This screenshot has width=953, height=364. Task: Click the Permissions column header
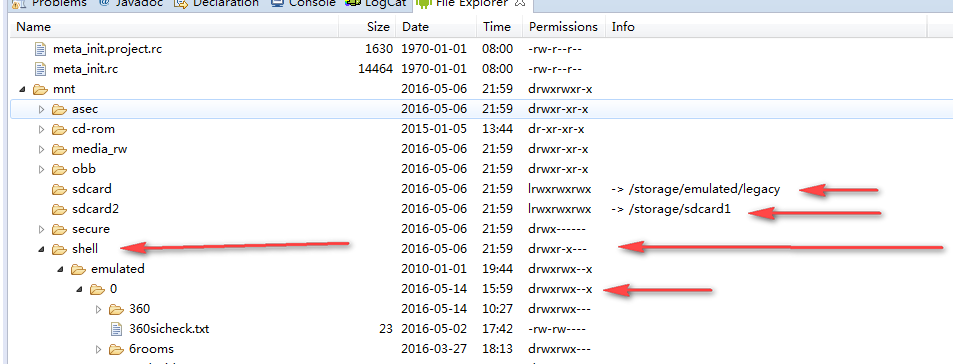tap(564, 27)
